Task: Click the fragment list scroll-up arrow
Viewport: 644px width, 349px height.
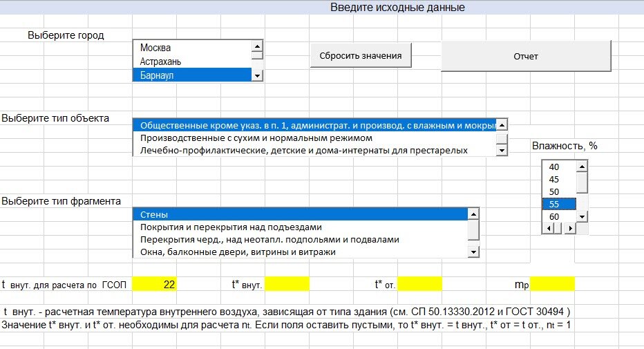Action: click(473, 214)
